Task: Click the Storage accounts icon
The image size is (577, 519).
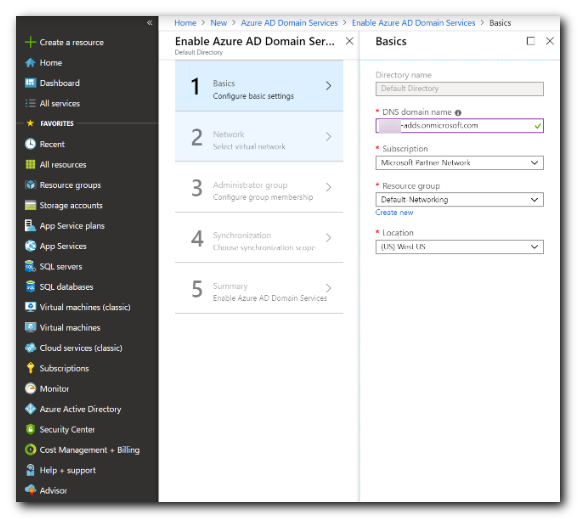Action: coord(30,205)
